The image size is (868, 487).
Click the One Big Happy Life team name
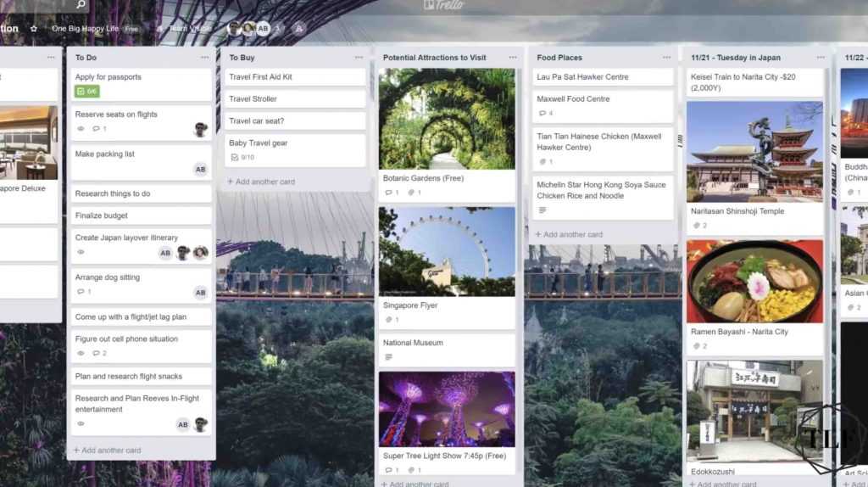[x=85, y=28]
